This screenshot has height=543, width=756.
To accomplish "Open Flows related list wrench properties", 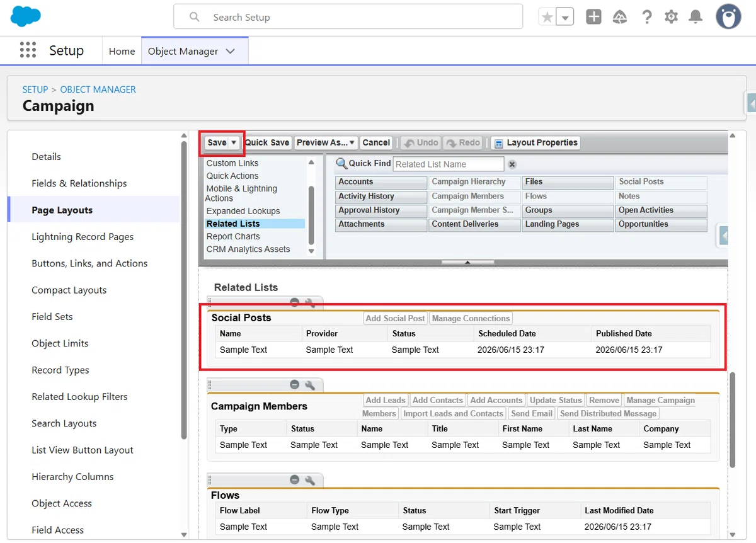I will click(x=310, y=479).
